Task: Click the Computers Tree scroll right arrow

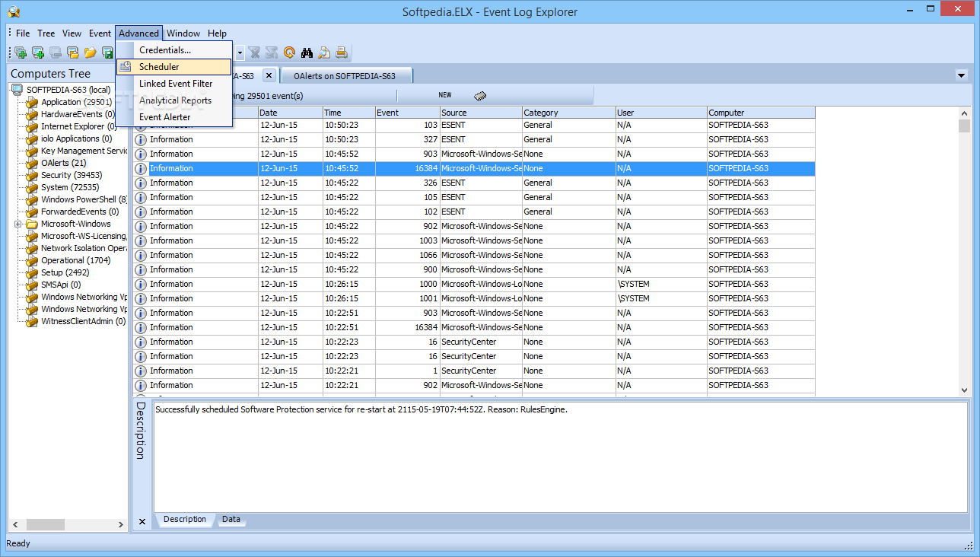Action: click(121, 525)
